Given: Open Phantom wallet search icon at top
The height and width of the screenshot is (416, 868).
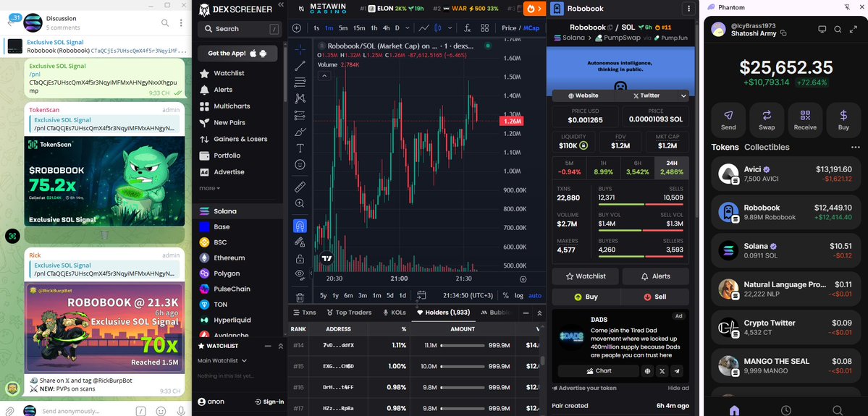Looking at the screenshot, I should (838, 30).
